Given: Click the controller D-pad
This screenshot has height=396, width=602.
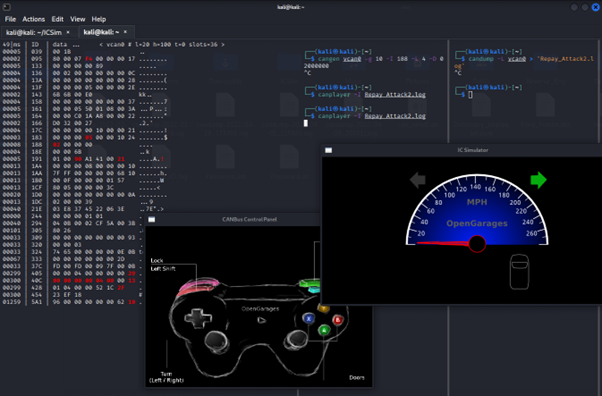Looking at the screenshot, I should click(x=198, y=318).
